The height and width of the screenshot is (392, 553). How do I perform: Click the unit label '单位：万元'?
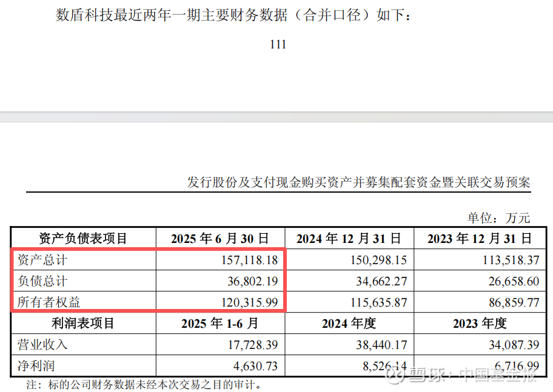point(498,218)
